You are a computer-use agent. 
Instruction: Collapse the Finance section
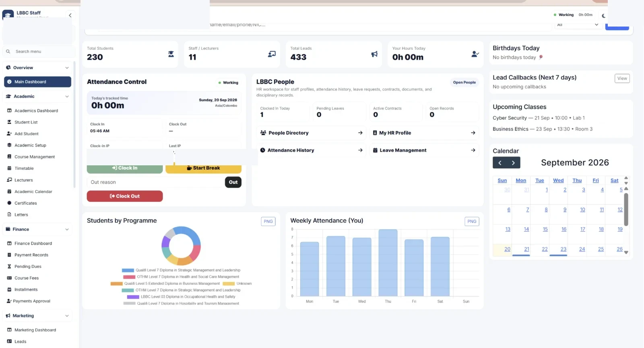(38, 229)
